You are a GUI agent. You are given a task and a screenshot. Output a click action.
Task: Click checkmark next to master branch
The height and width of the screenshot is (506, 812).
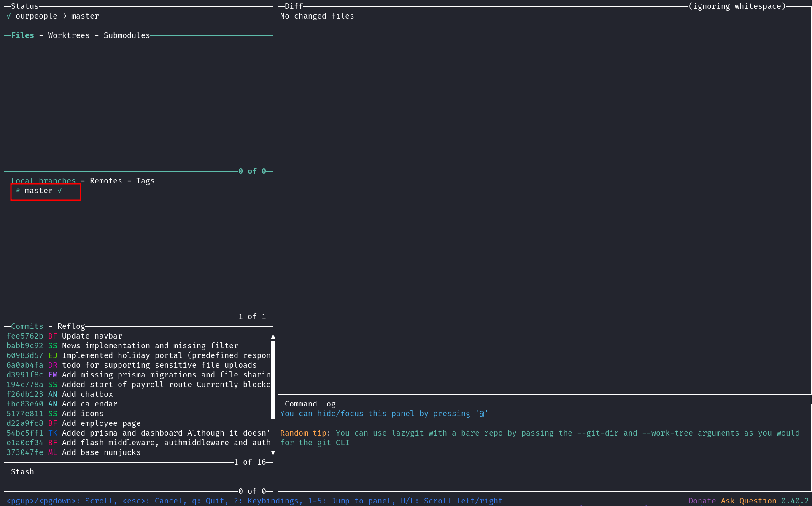[x=59, y=191]
